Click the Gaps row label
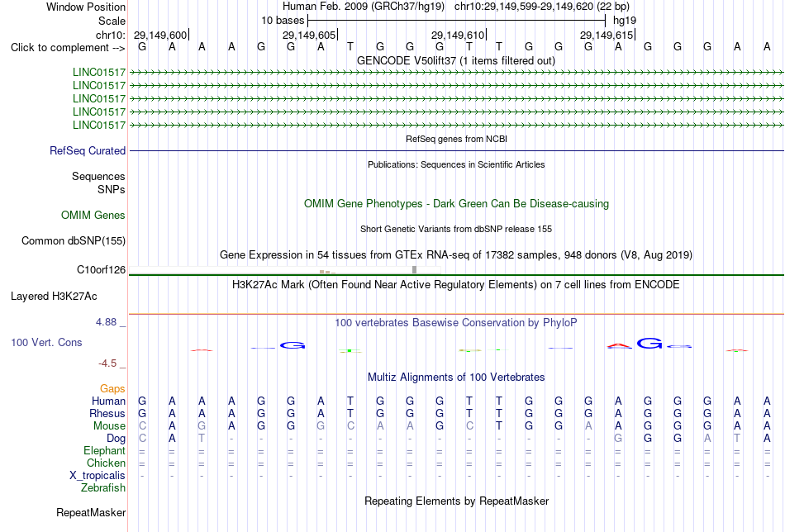Image resolution: width=785 pixels, height=532 pixels. click(x=112, y=388)
